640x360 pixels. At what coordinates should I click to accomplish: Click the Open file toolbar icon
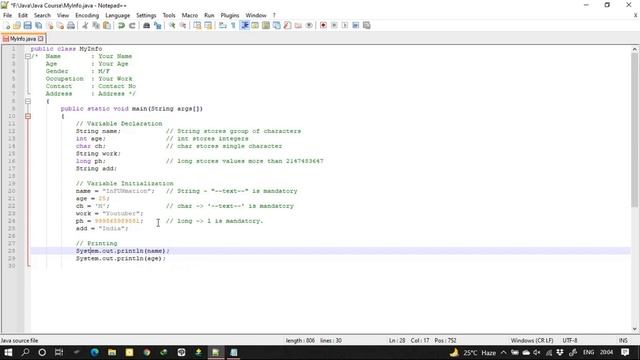point(17,25)
